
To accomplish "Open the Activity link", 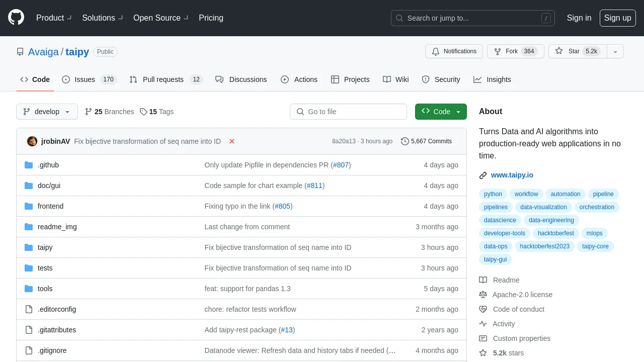I will pos(497,324).
